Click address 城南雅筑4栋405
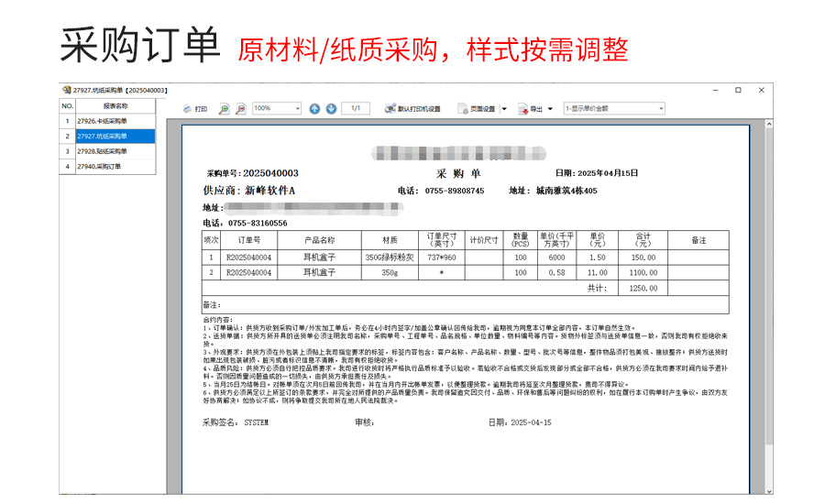825x504 pixels. [566, 191]
